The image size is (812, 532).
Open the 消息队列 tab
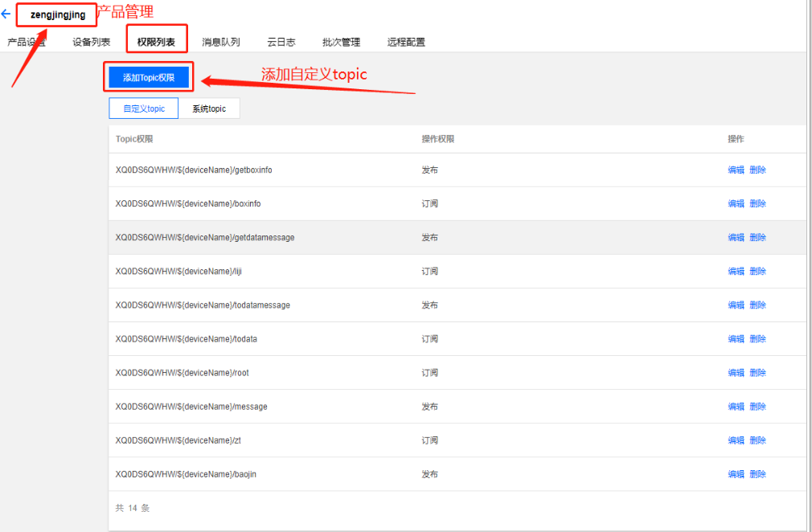pos(220,43)
